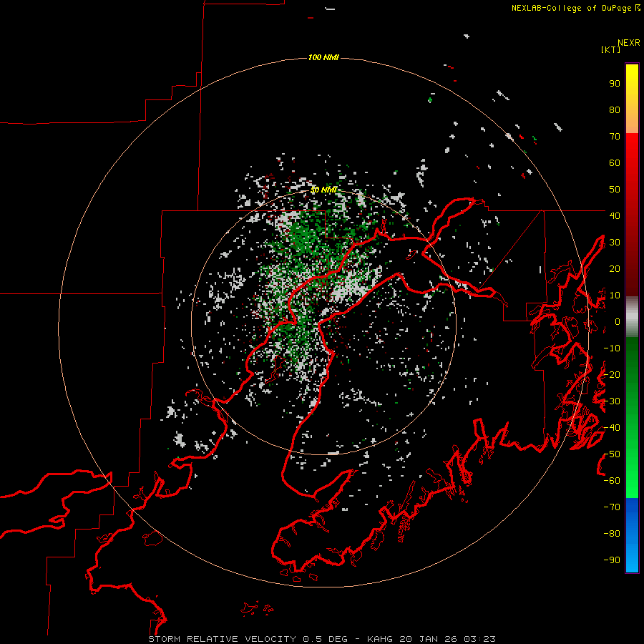Click the "70" positive scale label
Image resolution: width=644 pixels, height=644 pixels.
(615, 137)
